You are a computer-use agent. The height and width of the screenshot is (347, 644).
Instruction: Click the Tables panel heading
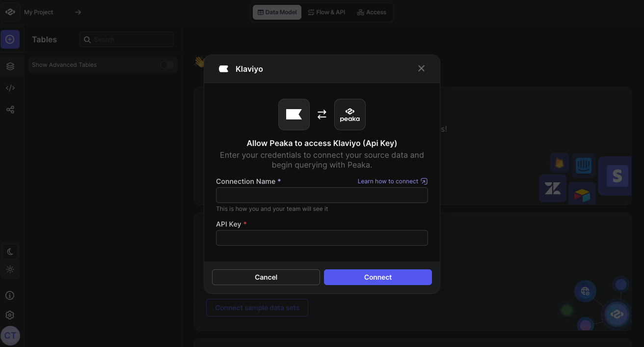tap(44, 39)
